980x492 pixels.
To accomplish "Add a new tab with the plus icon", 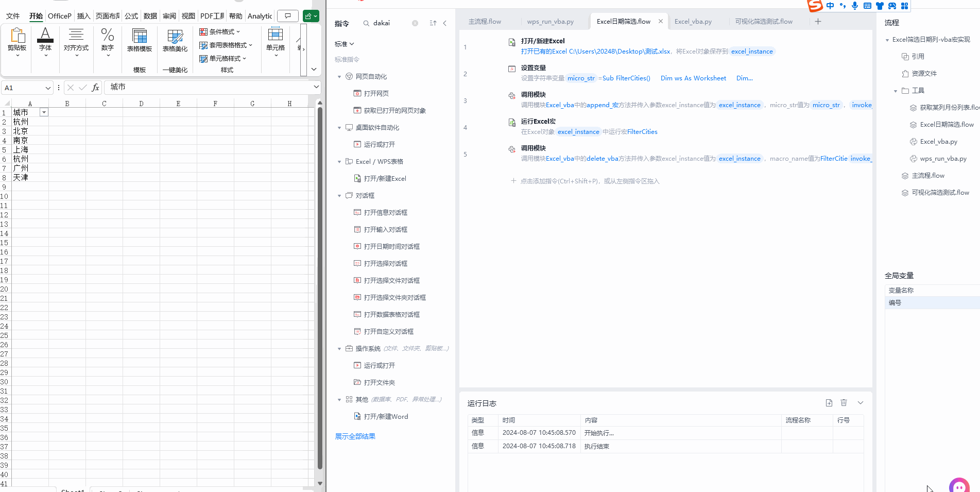I will [818, 21].
